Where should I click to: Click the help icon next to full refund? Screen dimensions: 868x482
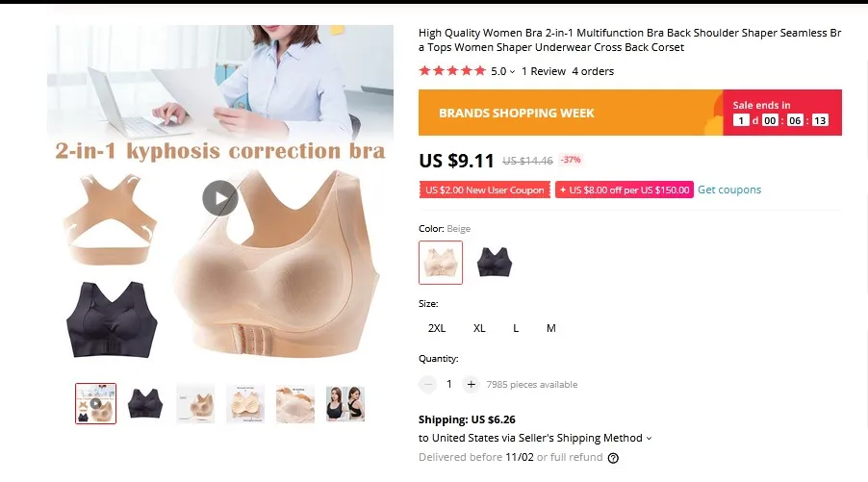(613, 458)
